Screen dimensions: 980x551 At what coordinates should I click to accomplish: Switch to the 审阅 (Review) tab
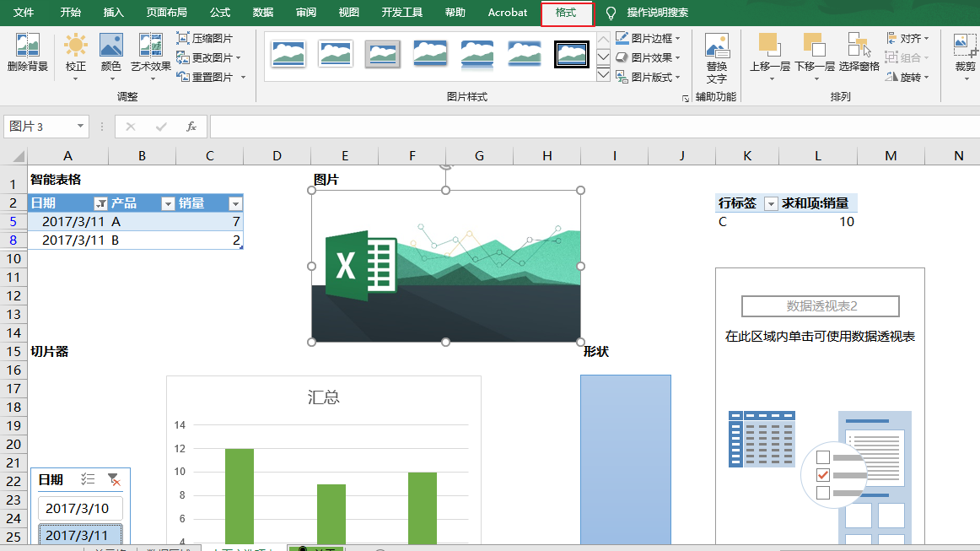(x=305, y=13)
